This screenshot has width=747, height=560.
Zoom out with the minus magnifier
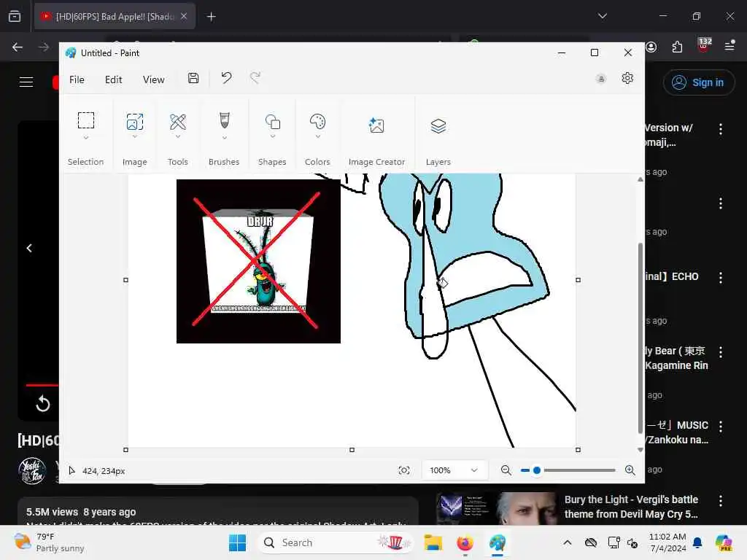click(506, 470)
